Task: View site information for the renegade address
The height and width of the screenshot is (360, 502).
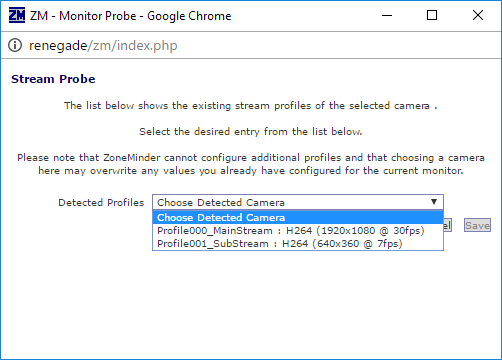Action: click(15, 45)
